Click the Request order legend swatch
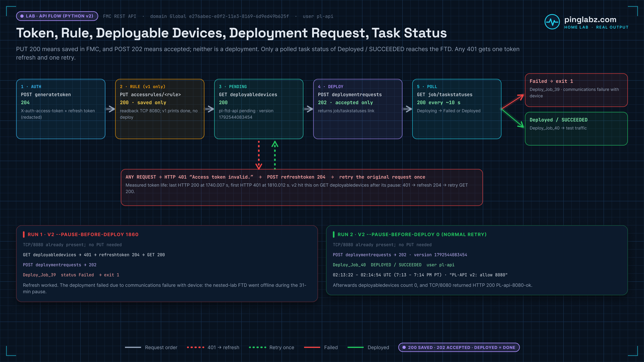The image size is (644, 362). (x=133, y=347)
